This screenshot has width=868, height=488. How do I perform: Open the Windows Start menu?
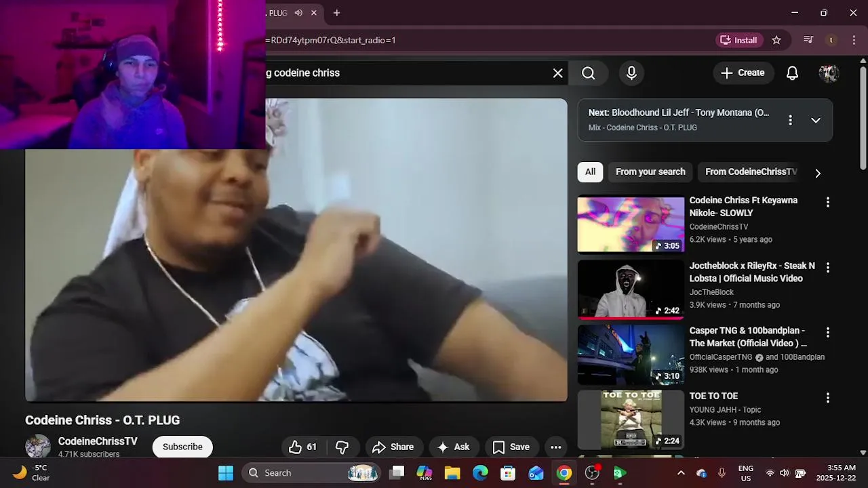point(226,472)
